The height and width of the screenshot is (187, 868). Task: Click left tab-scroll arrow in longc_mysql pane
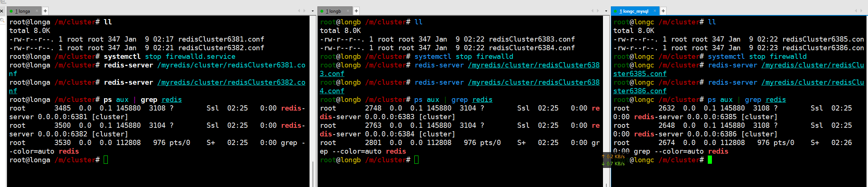[856, 11]
